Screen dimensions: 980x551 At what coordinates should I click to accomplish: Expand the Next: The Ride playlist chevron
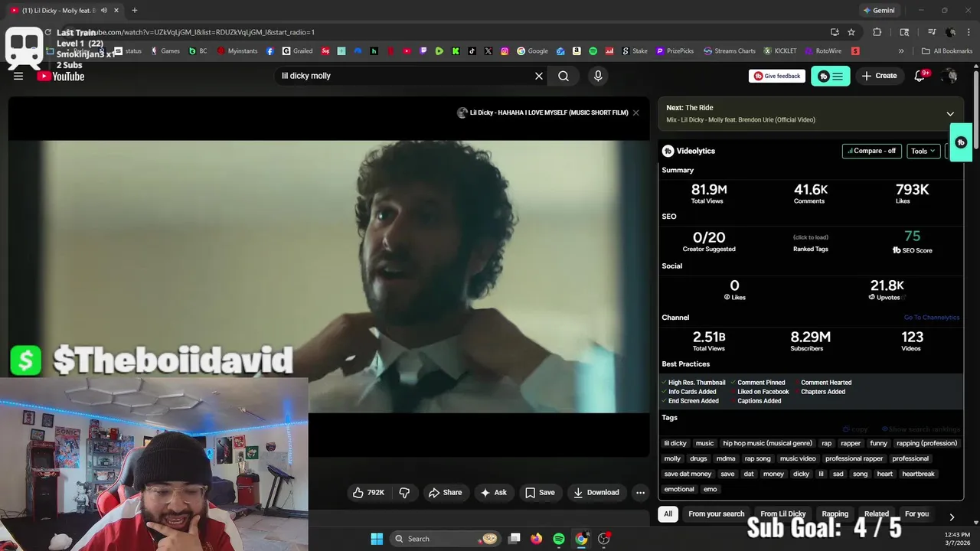(950, 113)
